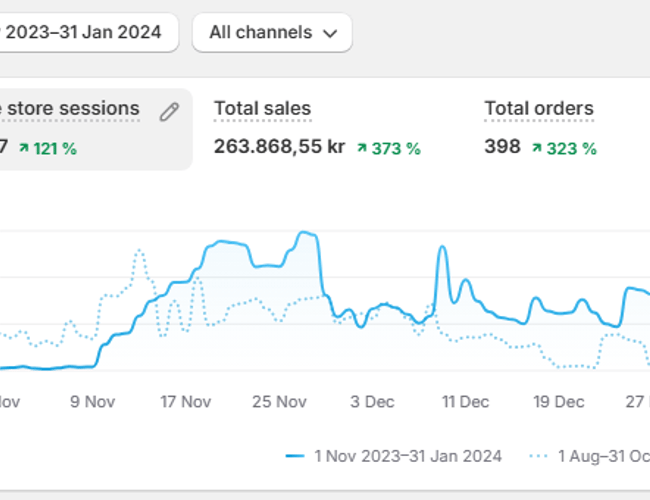Click the 398 total orders value
650x500 pixels.
click(x=502, y=147)
